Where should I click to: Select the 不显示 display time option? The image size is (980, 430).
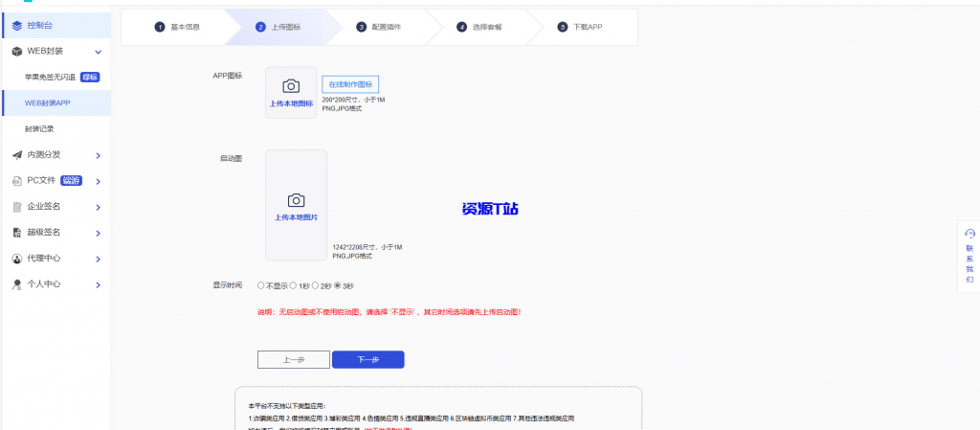coord(260,285)
